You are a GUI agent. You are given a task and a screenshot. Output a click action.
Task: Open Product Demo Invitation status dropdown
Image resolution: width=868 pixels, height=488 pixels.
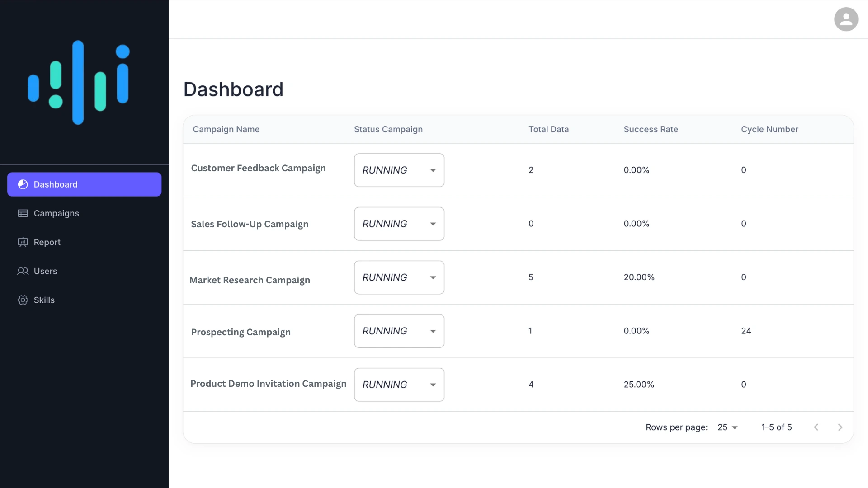click(x=399, y=385)
